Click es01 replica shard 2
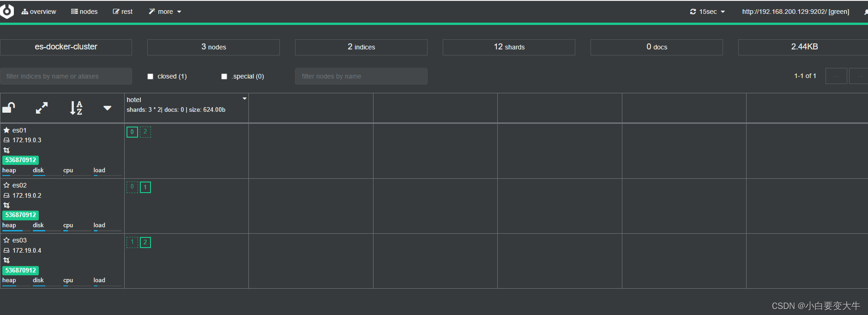868x315 pixels. (145, 132)
